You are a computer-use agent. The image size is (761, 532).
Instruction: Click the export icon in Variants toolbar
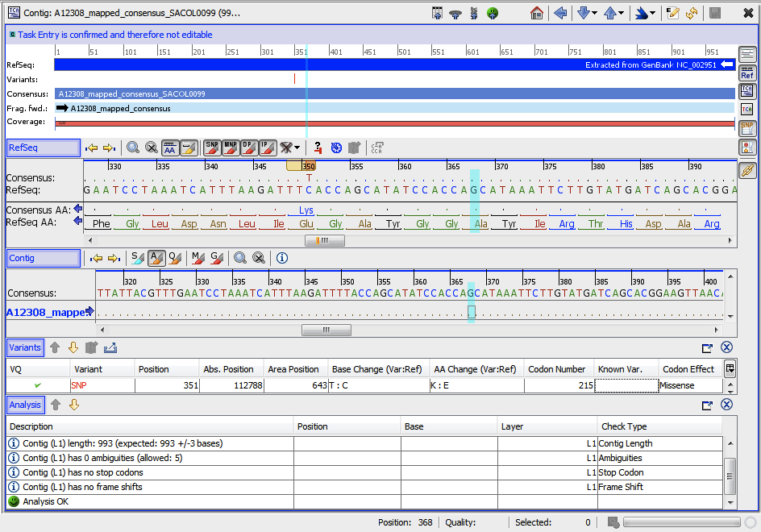[x=110, y=347]
